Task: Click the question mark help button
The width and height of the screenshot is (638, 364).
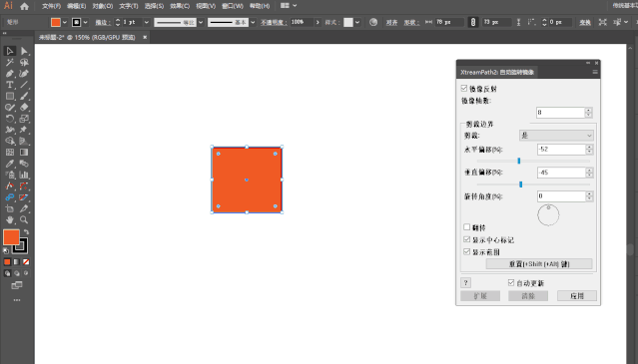Action: (466, 282)
